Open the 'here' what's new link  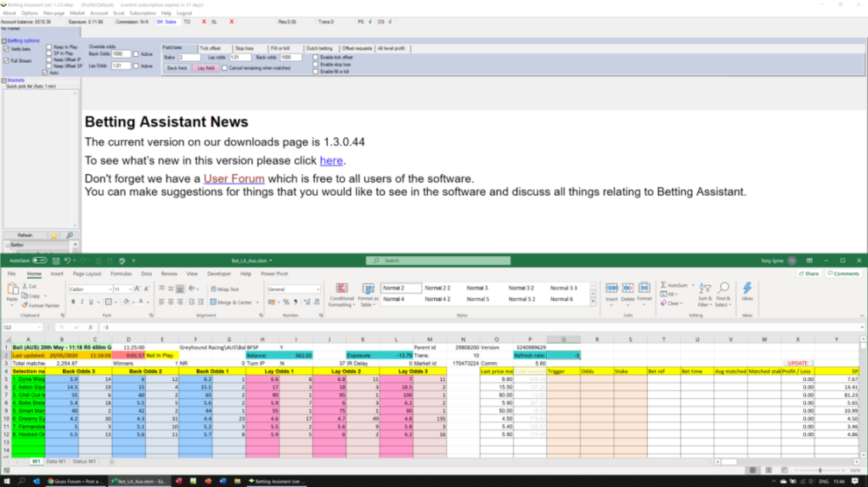(x=331, y=160)
